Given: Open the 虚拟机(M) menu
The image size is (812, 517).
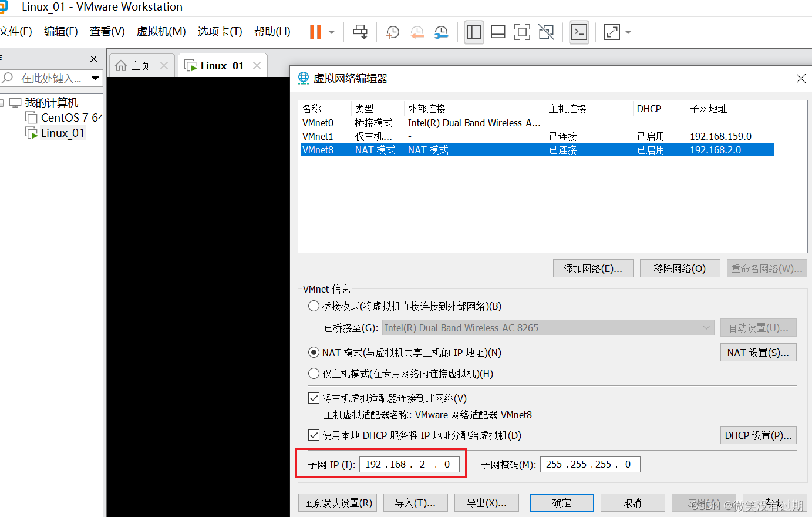Looking at the screenshot, I should [x=161, y=32].
